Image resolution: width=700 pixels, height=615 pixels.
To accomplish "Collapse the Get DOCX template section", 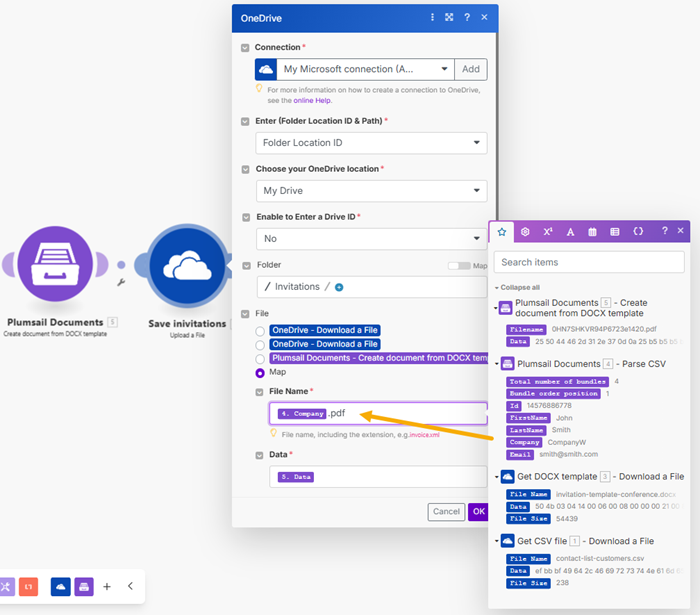I will point(496,477).
